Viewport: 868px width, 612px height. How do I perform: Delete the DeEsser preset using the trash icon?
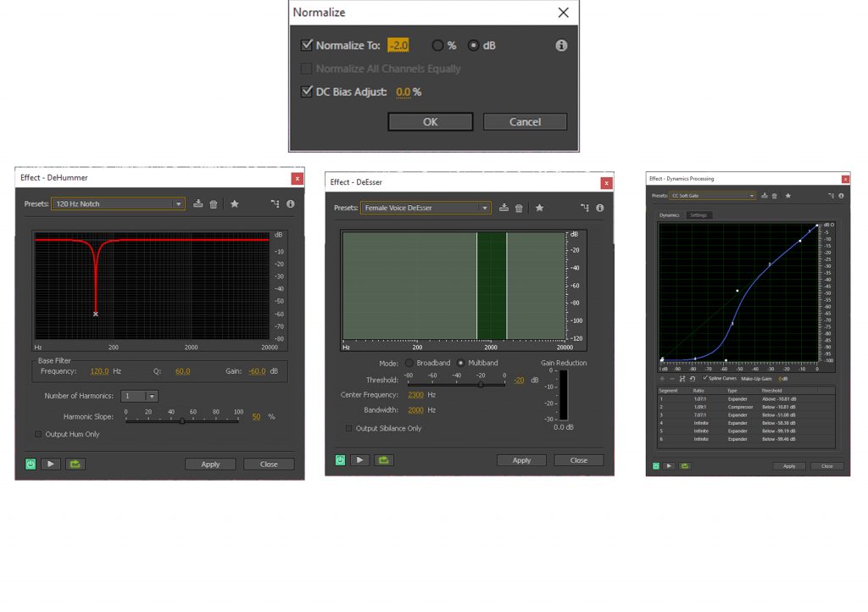519,208
